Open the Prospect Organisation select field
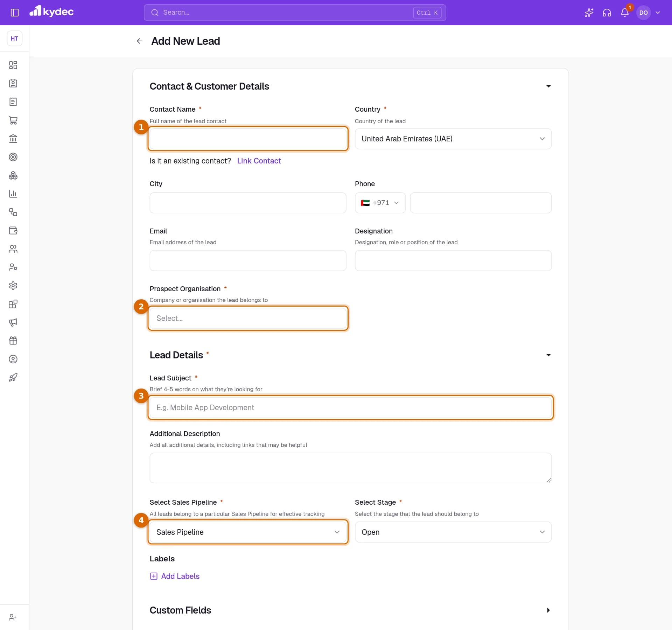672x630 pixels. pos(248,318)
